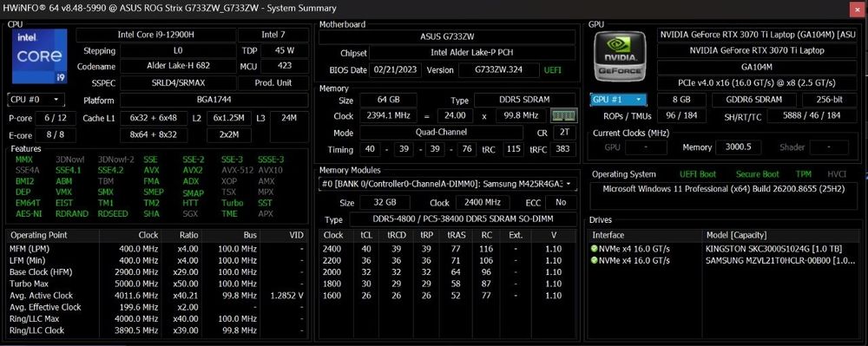
Task: Click the GPU memory size 8 GB
Action: point(681,101)
